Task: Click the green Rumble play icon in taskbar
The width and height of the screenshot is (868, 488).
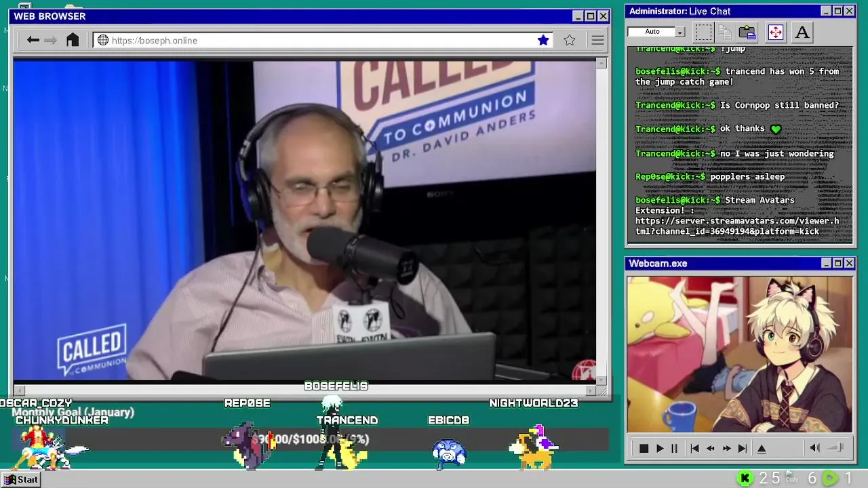Action: [829, 479]
